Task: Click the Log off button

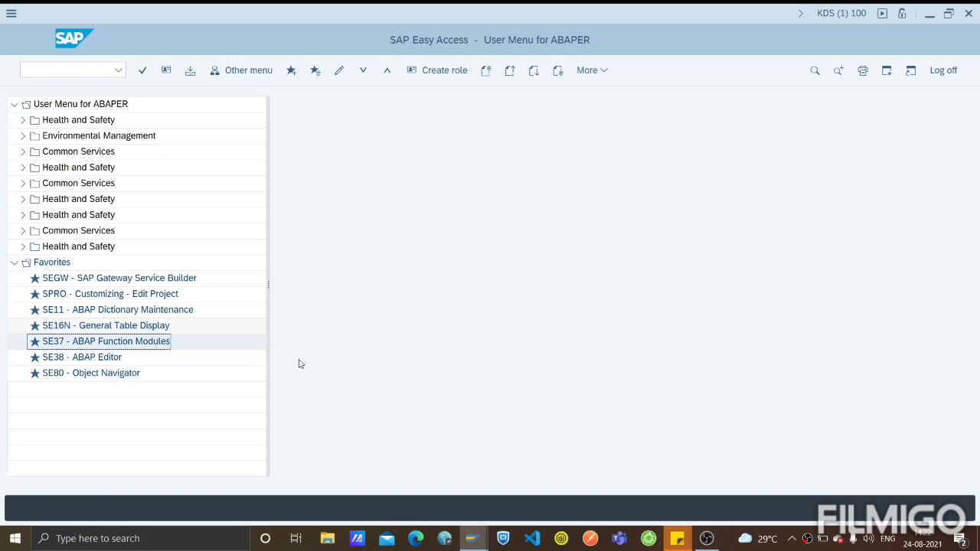Action: pos(943,70)
